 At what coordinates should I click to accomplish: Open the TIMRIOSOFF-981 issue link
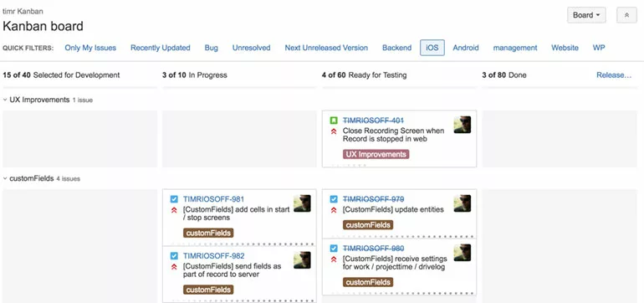213,199
